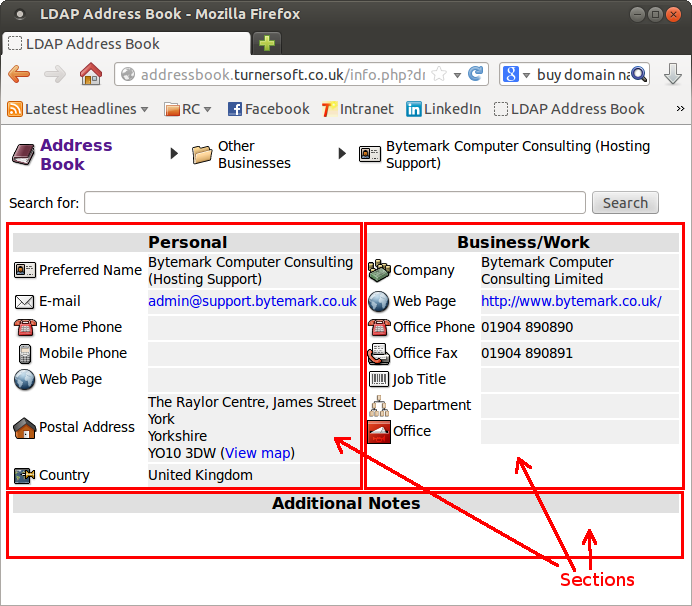Image resolution: width=692 pixels, height=606 pixels.
Task: Click the Search button
Action: 625,203
